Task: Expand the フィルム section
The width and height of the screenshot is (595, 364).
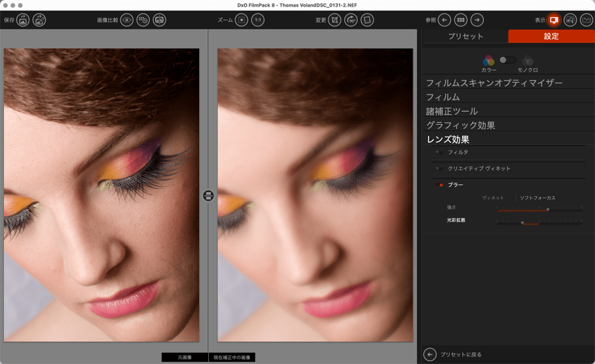Action: (443, 97)
